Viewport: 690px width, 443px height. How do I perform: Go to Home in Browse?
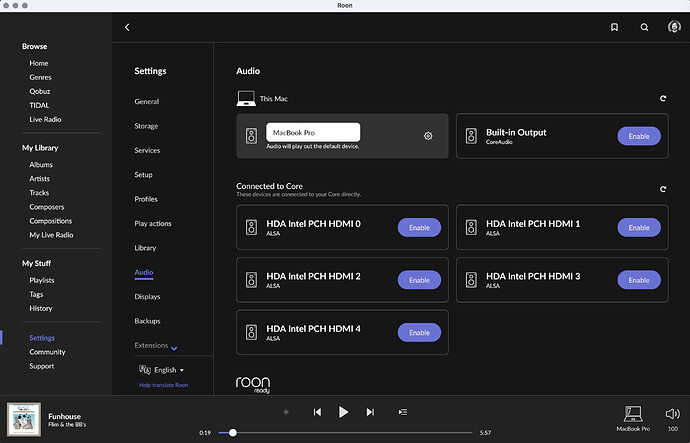tap(39, 63)
